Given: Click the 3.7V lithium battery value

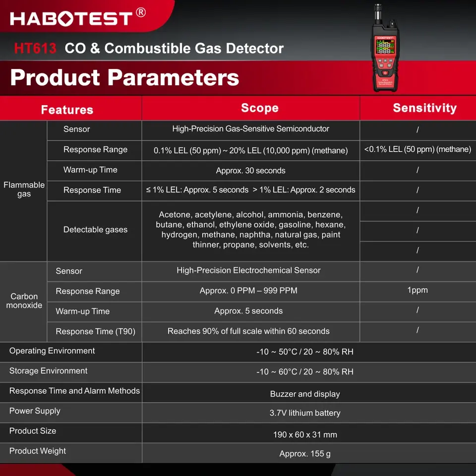Looking at the screenshot, I should [x=305, y=413].
